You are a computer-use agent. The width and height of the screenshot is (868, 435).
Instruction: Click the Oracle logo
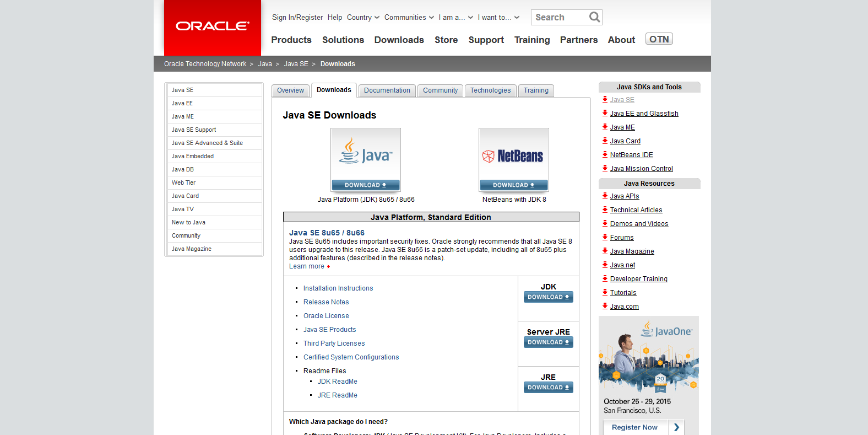(x=213, y=26)
